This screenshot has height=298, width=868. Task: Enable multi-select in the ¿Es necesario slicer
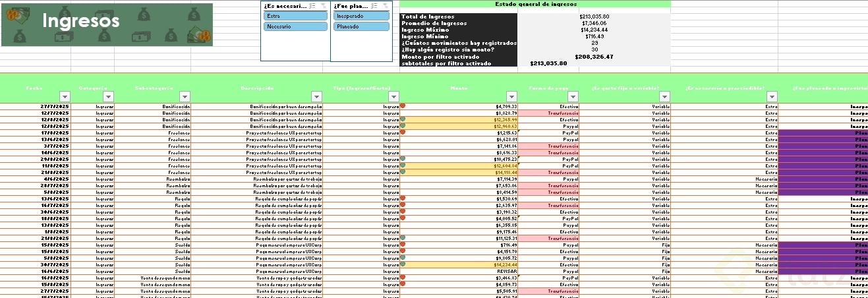[x=312, y=5]
